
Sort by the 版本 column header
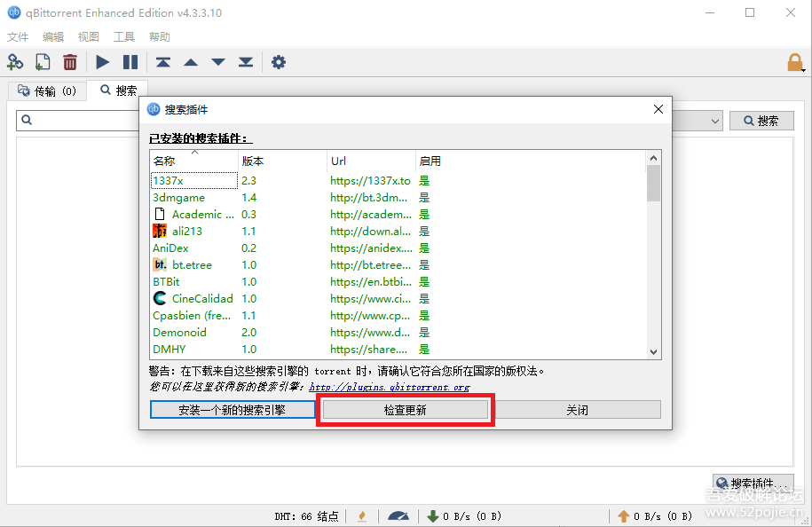[x=282, y=161]
